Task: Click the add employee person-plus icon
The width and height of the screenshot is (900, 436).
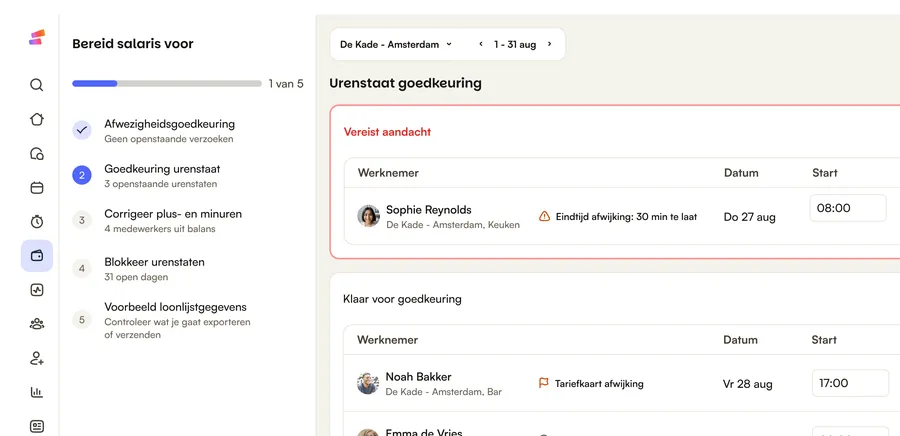Action: pos(37,359)
